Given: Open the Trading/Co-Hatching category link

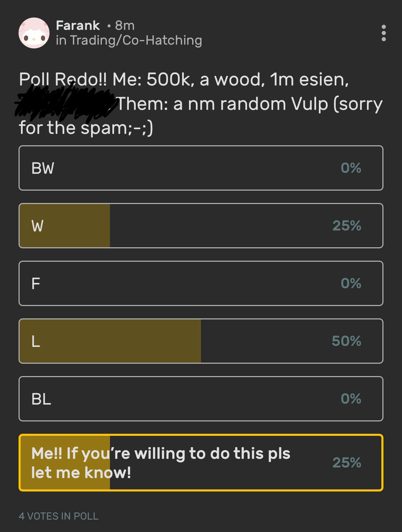Looking at the screenshot, I should click(136, 41).
